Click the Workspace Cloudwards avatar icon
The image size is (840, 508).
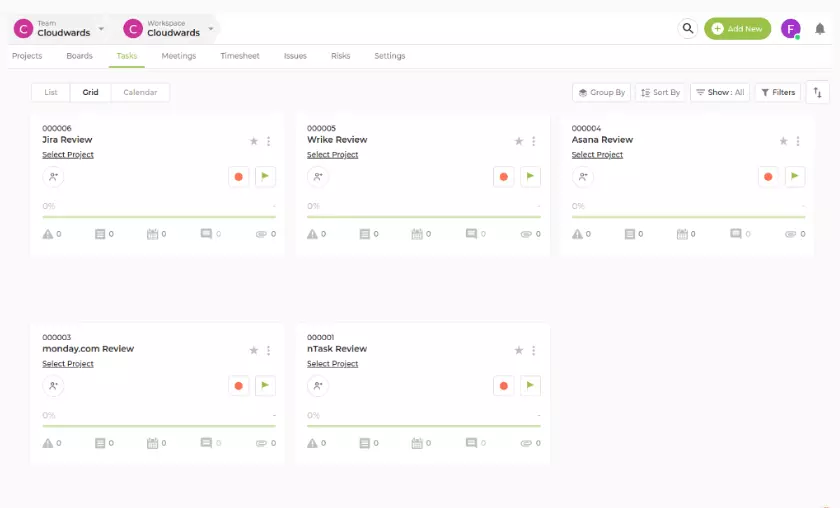[133, 28]
